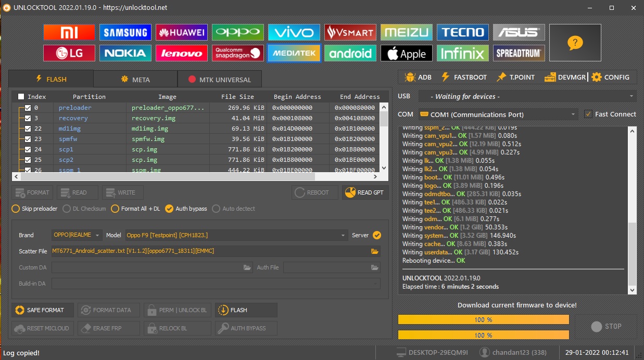644x360 pixels.
Task: Select the Xiaomi MI brand logo
Action: 69,32
